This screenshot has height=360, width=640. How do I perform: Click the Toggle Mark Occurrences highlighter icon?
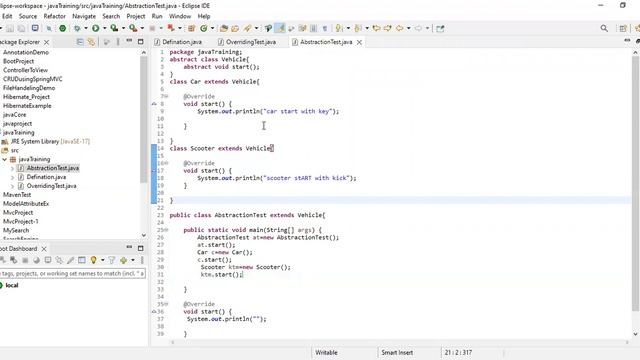click(280, 28)
